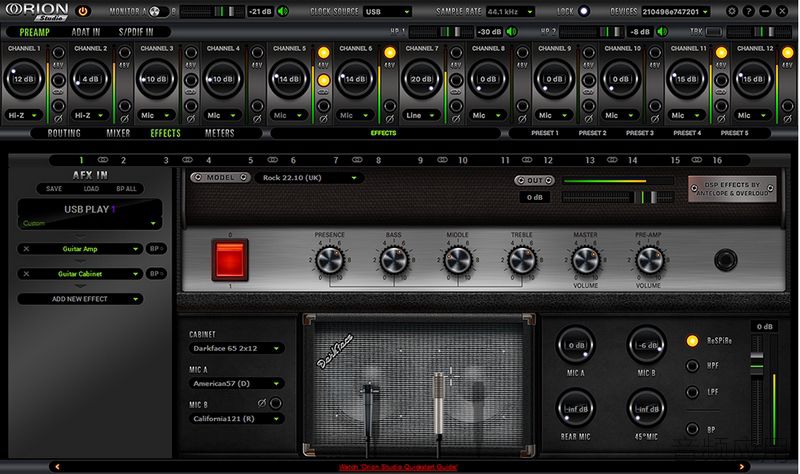Enable the HPF filter

point(692,366)
